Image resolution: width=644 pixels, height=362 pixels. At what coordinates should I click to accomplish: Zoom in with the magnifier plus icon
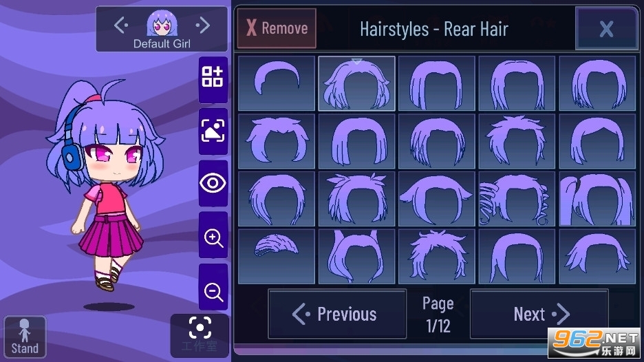pos(213,237)
